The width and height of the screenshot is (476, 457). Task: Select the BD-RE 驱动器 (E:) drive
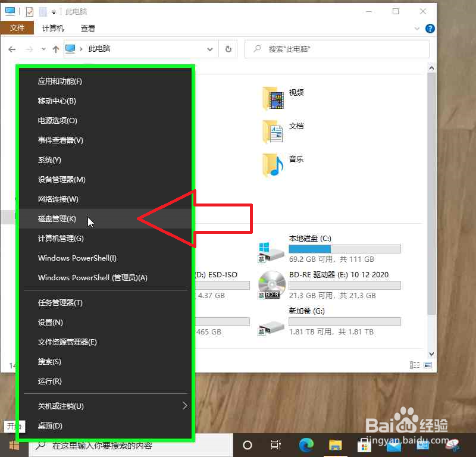330,285
